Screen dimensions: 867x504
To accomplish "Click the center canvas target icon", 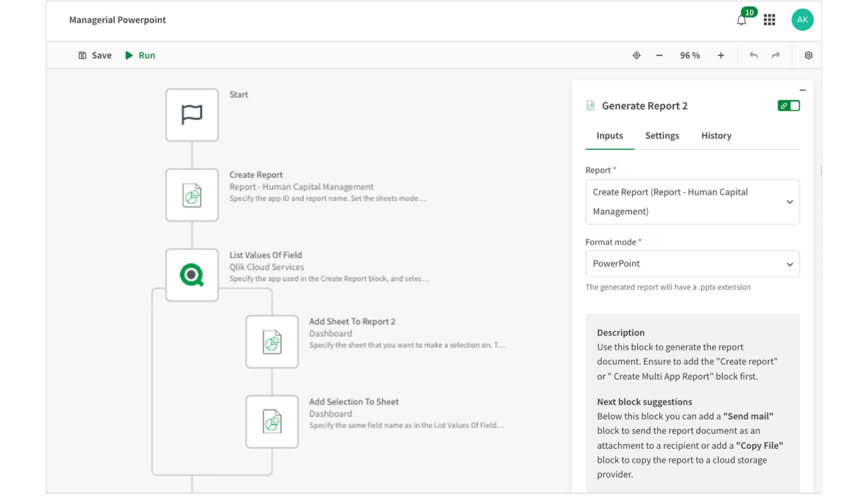I will click(636, 55).
